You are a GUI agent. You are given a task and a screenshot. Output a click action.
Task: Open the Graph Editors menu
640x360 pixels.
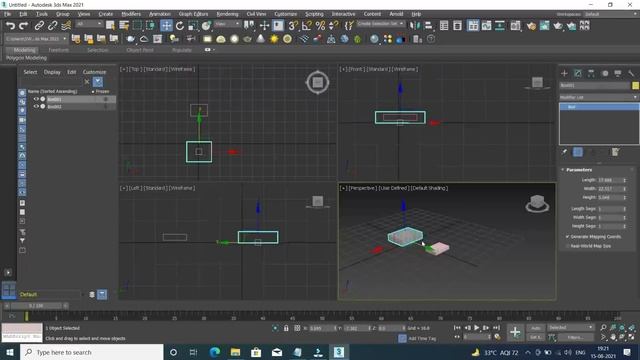tap(193, 14)
